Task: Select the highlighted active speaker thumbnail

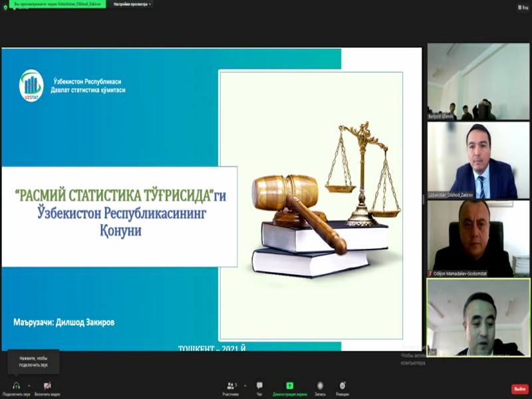Action: [x=478, y=317]
